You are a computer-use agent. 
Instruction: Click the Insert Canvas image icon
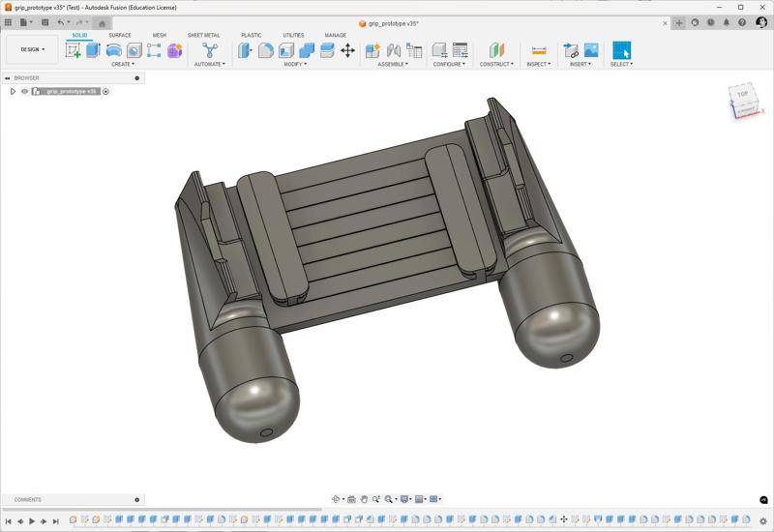[591, 50]
